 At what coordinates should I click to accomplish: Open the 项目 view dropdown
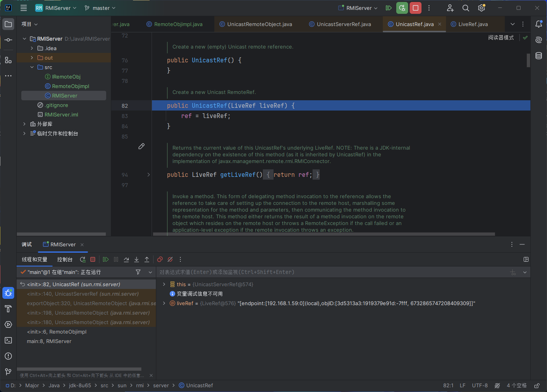[x=30, y=24]
